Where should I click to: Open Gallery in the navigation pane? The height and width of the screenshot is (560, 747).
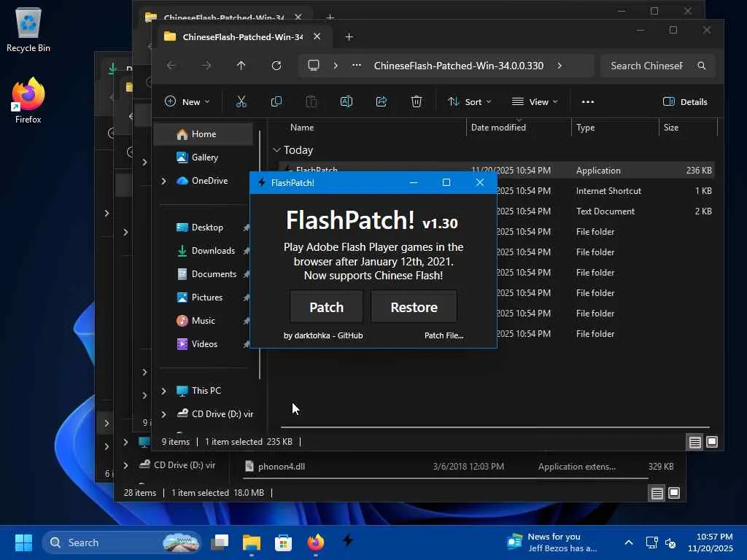[204, 157]
